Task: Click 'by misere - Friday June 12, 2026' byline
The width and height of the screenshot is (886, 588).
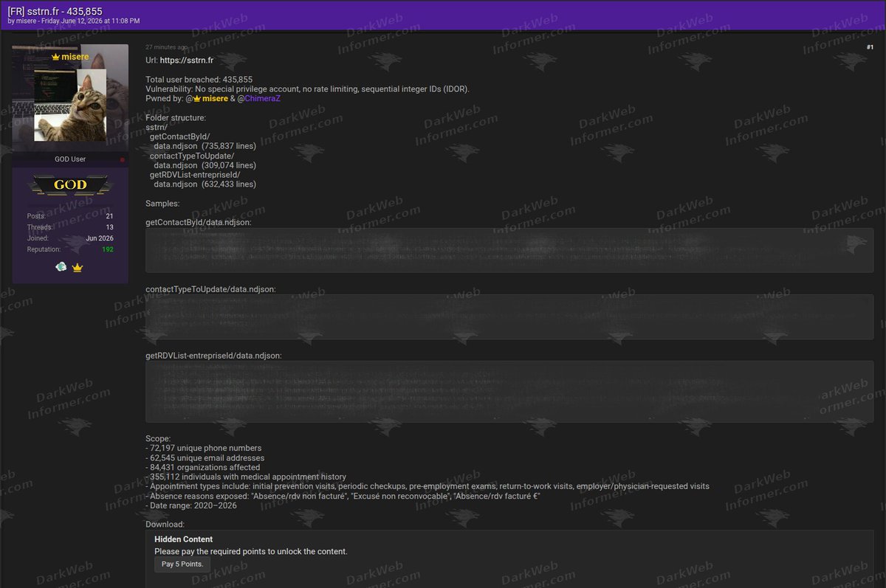Action: coord(74,21)
